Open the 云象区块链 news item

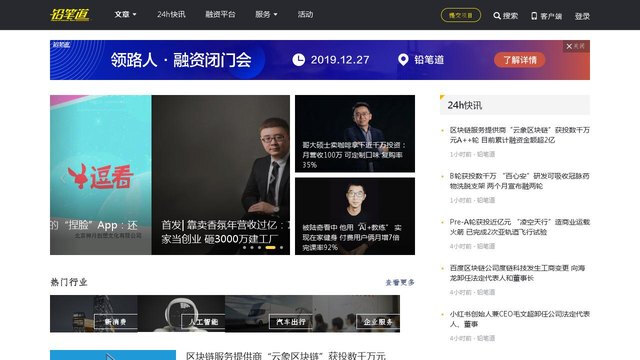pyautogui.click(x=519, y=135)
